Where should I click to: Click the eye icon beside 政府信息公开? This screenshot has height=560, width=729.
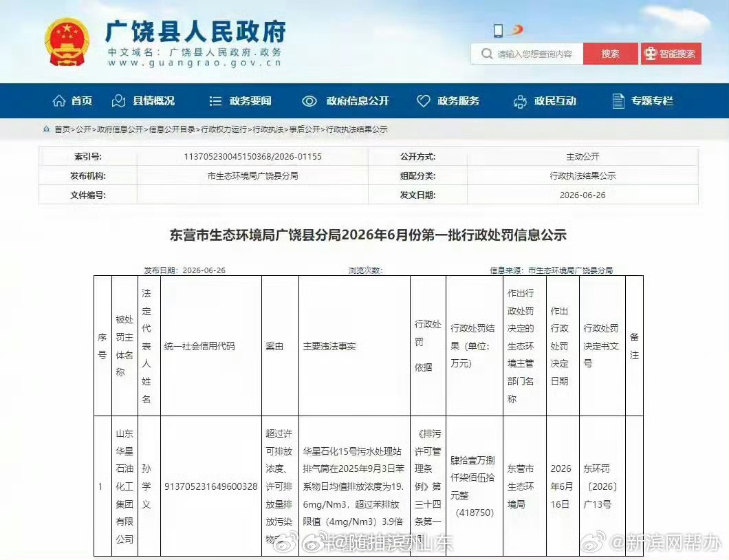tap(309, 101)
